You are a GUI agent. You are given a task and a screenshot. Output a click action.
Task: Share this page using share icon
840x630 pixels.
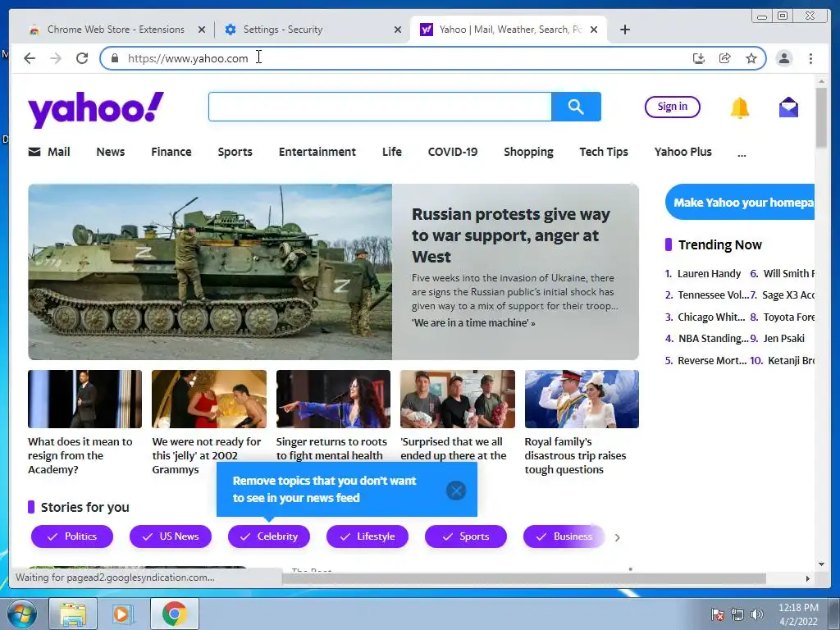point(725,58)
